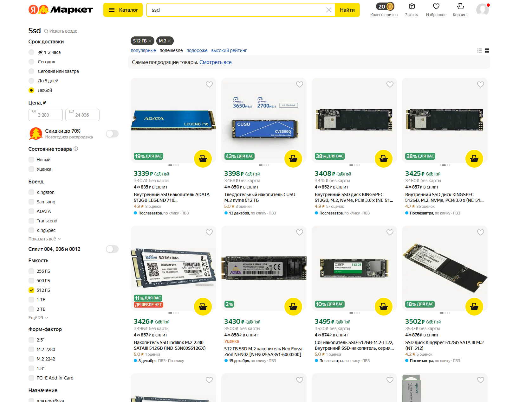Open Избранное heart icon in header

pos(436,6)
